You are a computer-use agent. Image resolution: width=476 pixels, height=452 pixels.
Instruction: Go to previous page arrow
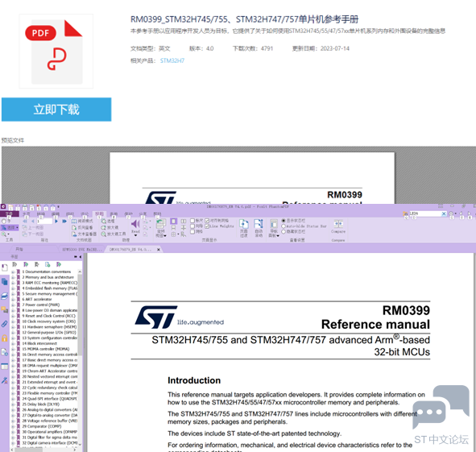point(32,221)
